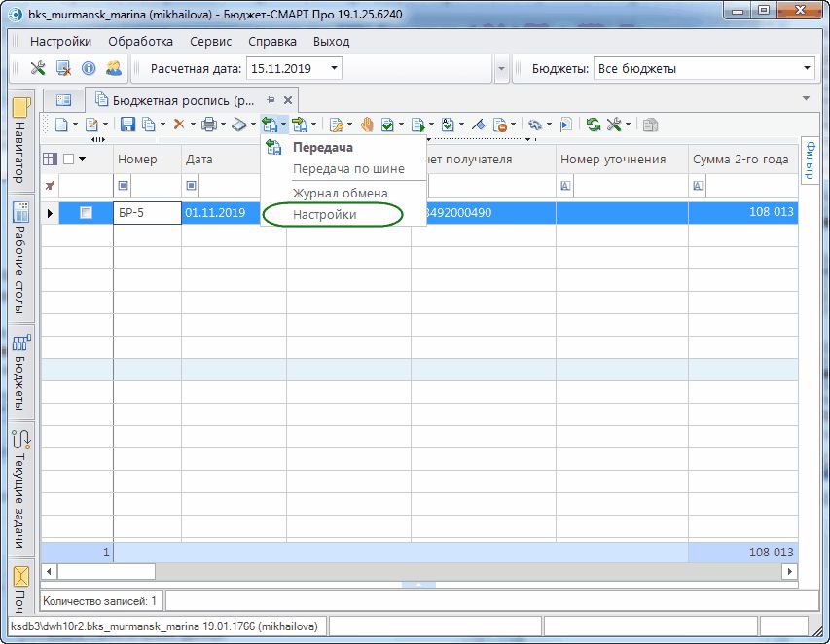Toggle the select-all checkbox in grid header
This screenshot has height=644, width=830.
tap(68, 160)
